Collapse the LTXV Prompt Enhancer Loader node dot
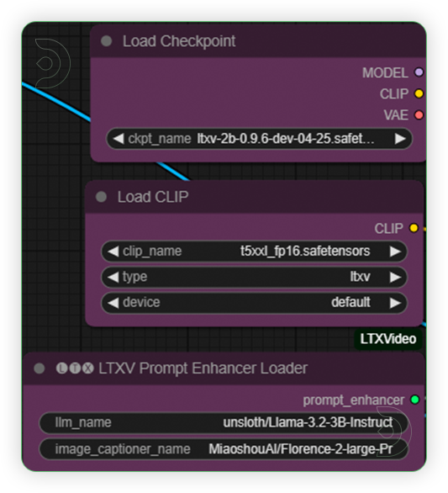 pos(40,368)
